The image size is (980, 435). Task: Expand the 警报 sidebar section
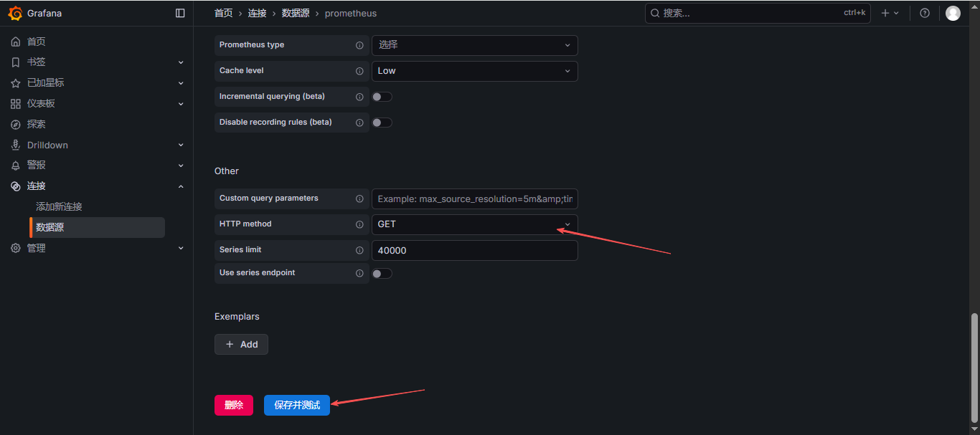tap(181, 165)
